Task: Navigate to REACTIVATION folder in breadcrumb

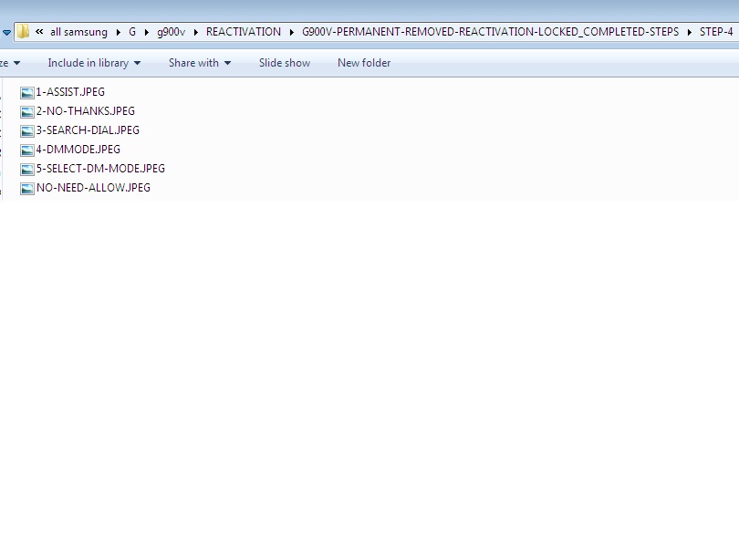Action: click(x=244, y=32)
